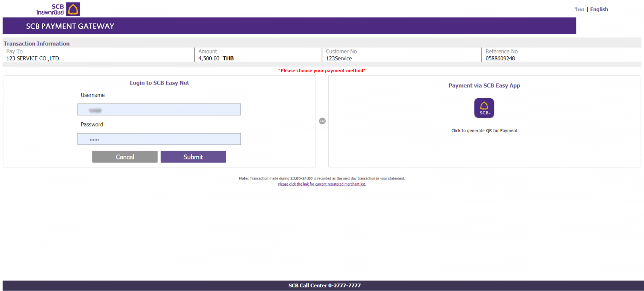The height and width of the screenshot is (291, 644).
Task: Click the 'Payment via SCB Easy App' heading
Action: [484, 86]
